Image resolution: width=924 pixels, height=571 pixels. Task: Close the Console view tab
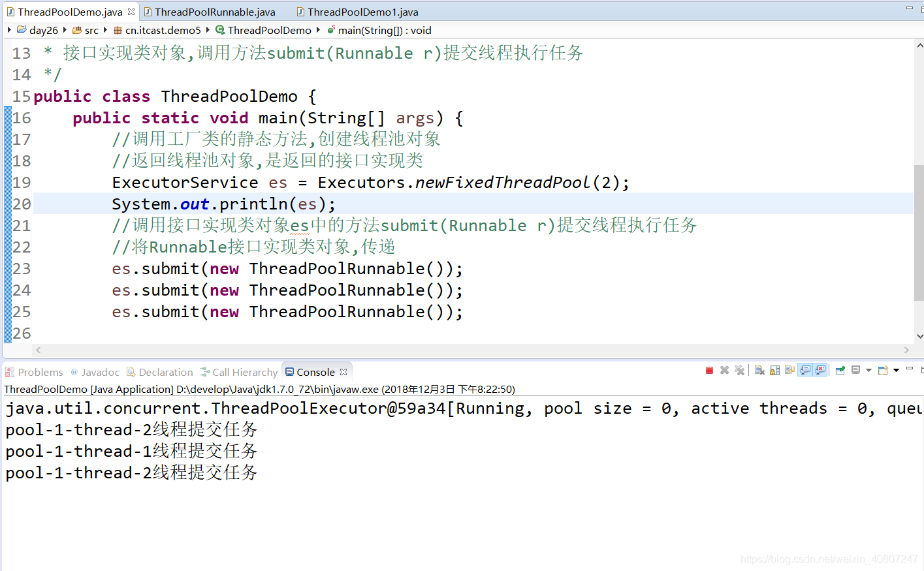point(343,372)
